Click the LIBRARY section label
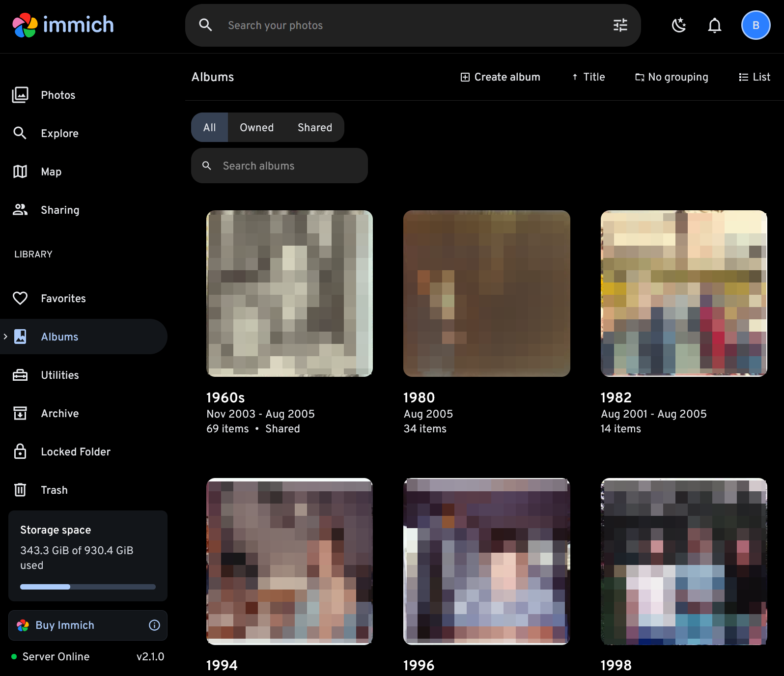This screenshot has height=676, width=784. coord(33,254)
